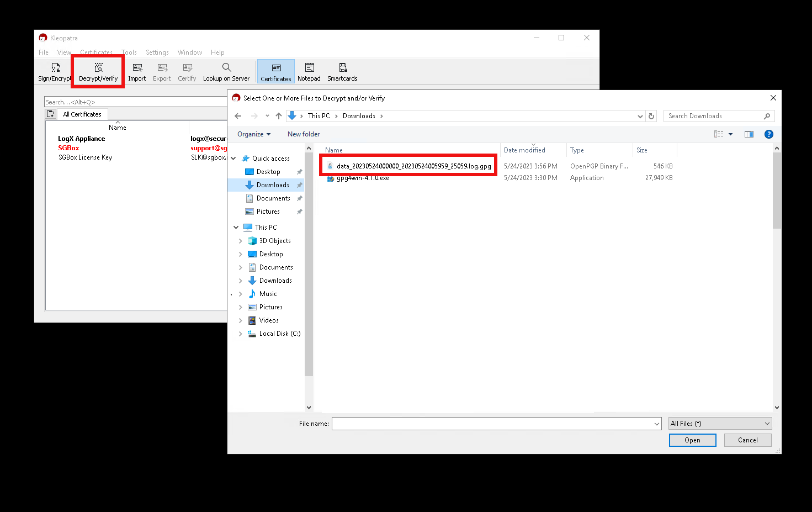Screen dimensions: 812x512
Task: Open the Smartcards view
Action: [x=342, y=71]
